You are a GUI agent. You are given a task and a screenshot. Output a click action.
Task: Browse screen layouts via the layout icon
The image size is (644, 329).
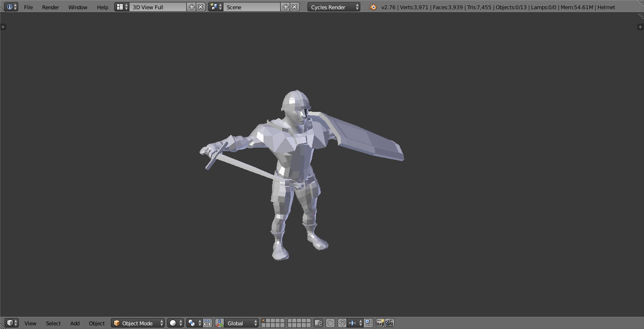(x=121, y=7)
